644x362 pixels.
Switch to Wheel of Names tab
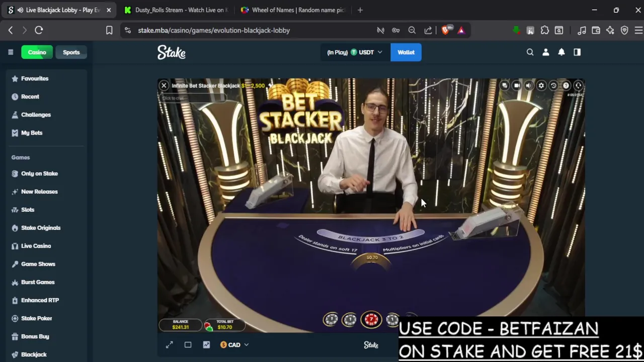[293, 10]
